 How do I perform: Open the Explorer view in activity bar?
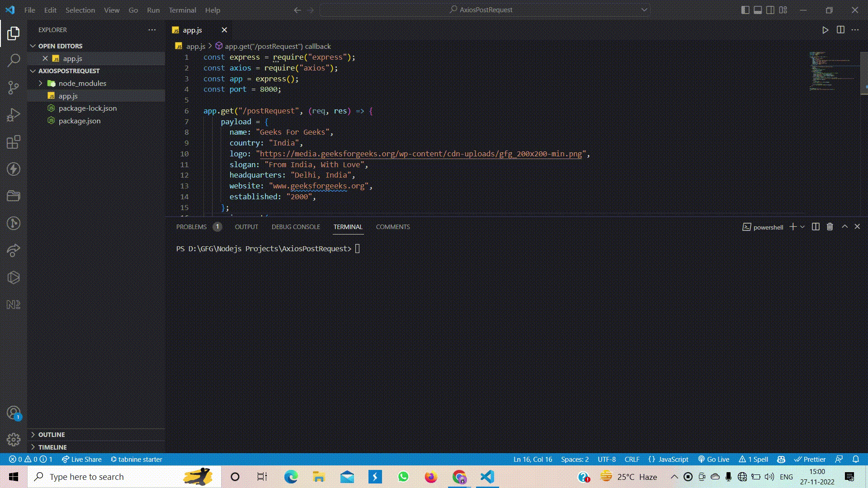coord(14,33)
